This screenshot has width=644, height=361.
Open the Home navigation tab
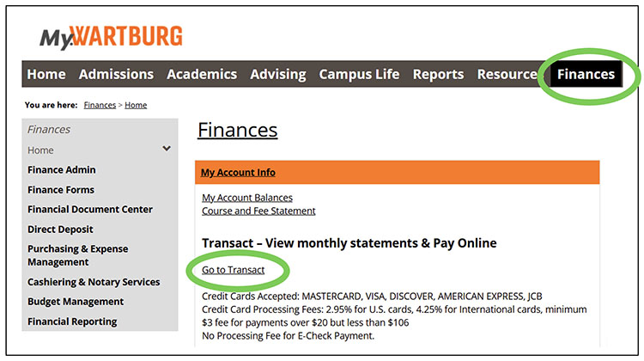[x=46, y=74]
